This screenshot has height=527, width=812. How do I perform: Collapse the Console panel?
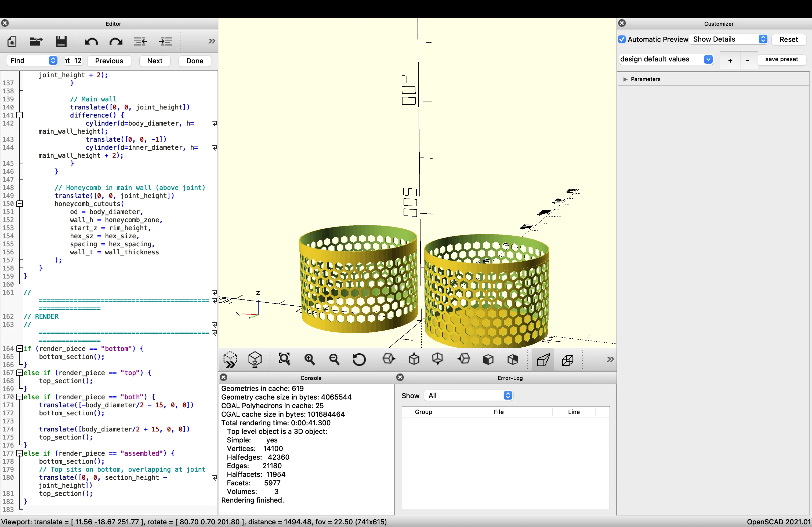pos(223,378)
